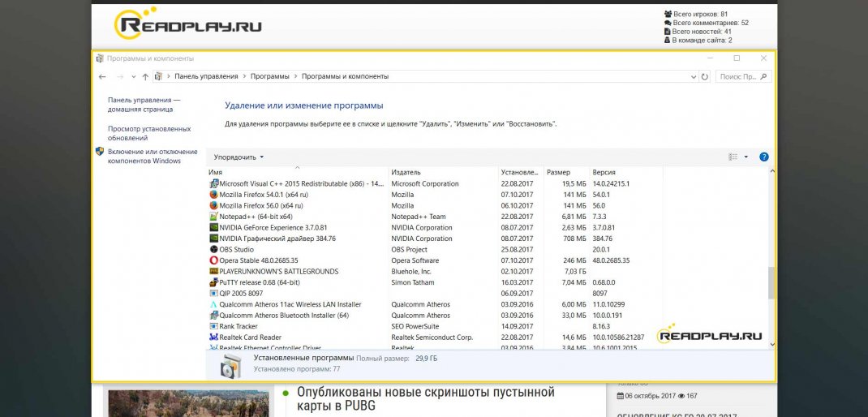Screen dimensions: 868x417
Task: Open help with the blue question mark
Action: coord(764,157)
